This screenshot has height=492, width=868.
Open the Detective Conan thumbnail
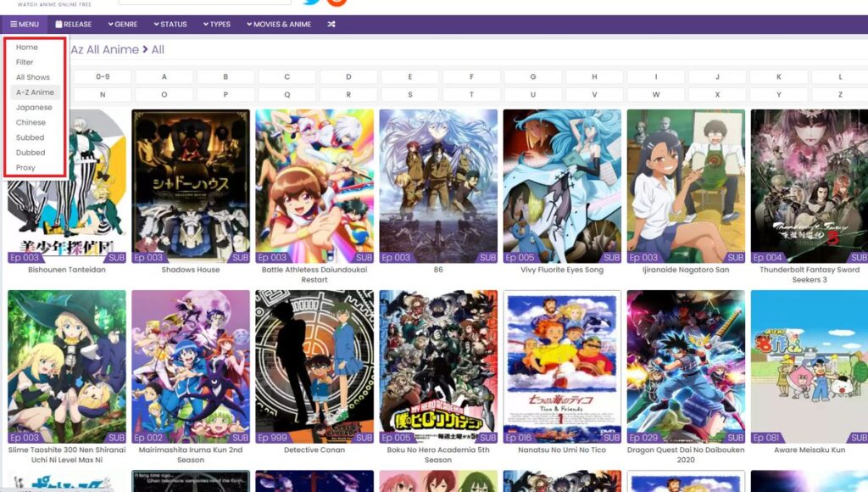point(314,365)
